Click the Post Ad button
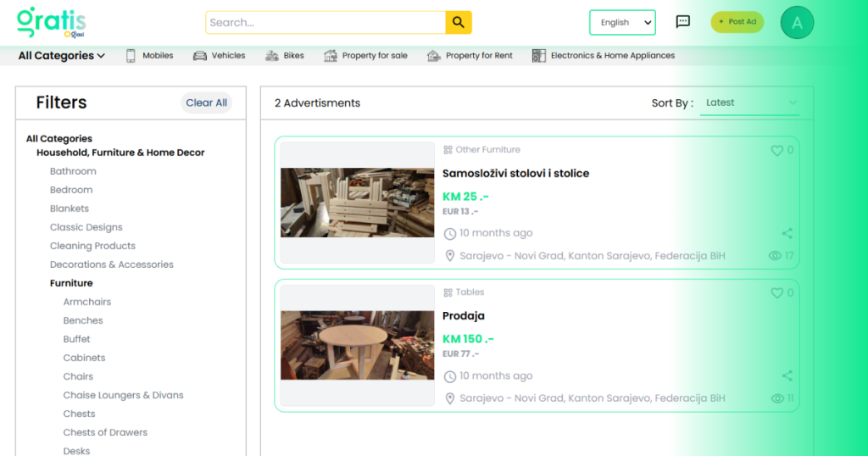This screenshot has width=868, height=456. pyautogui.click(x=737, y=22)
